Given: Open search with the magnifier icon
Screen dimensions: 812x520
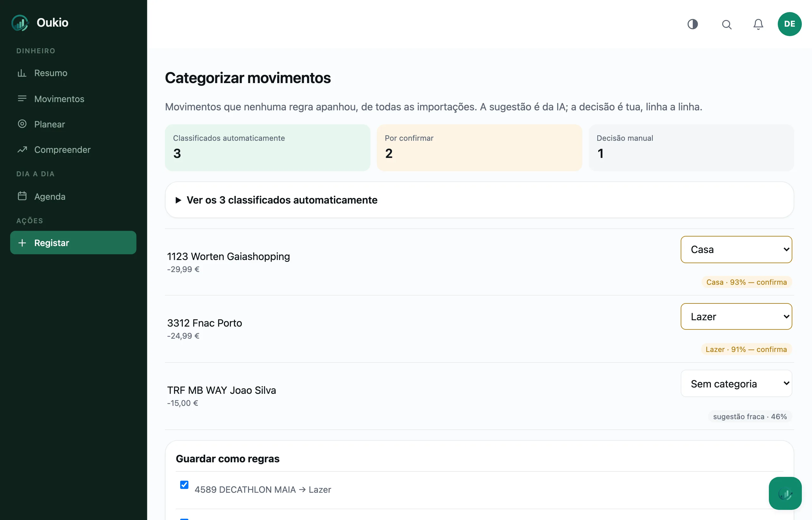Looking at the screenshot, I should pyautogui.click(x=727, y=24).
